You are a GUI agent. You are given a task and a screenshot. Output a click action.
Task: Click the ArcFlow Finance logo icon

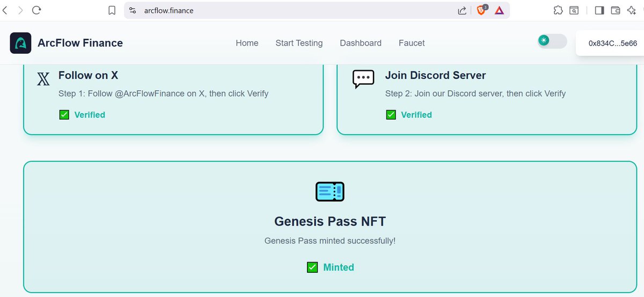(x=20, y=43)
